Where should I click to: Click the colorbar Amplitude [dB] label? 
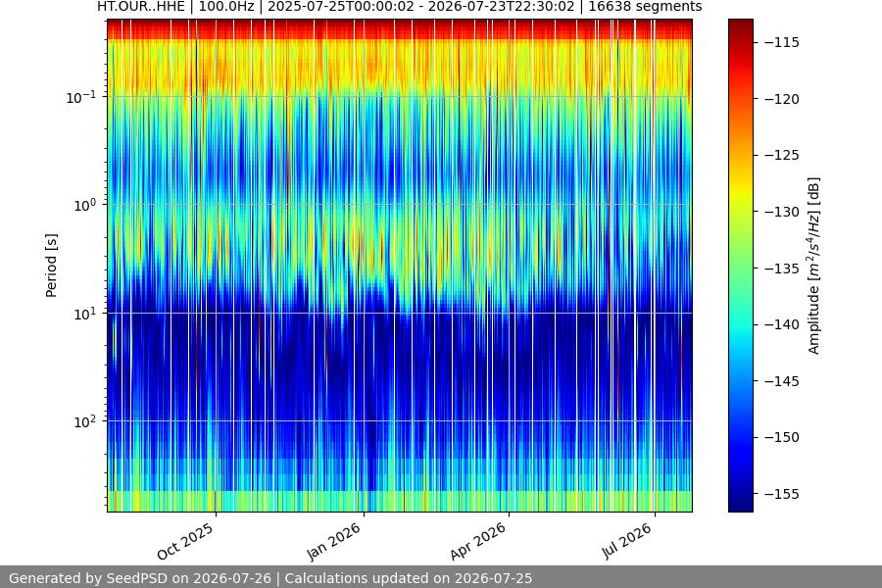[x=814, y=266]
